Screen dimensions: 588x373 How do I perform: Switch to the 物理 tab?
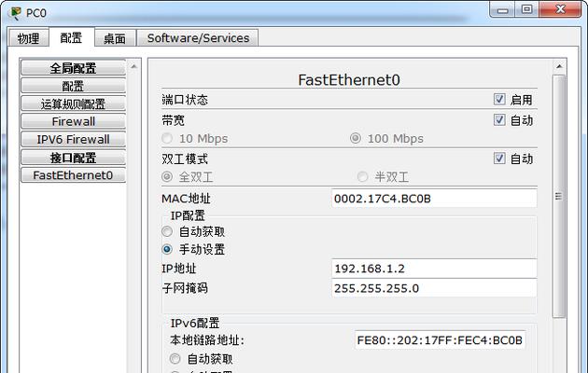(x=29, y=38)
